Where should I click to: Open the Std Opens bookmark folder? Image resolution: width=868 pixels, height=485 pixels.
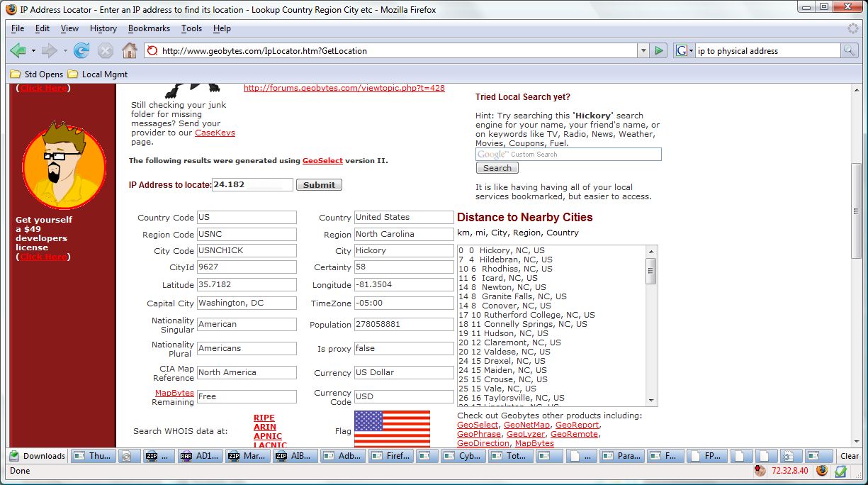[x=37, y=74]
